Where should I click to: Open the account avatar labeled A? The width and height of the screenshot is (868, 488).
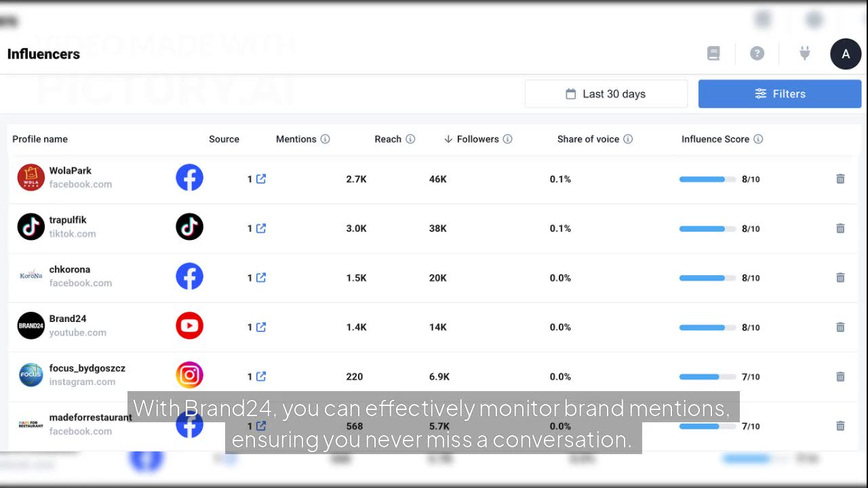click(x=846, y=54)
